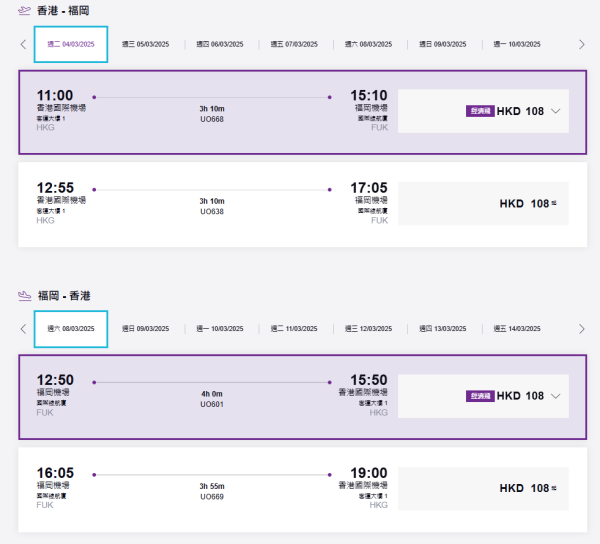The height and width of the screenshot is (544, 600).
Task: Expand the HKD 108 fare for UO638
Action: (528, 204)
